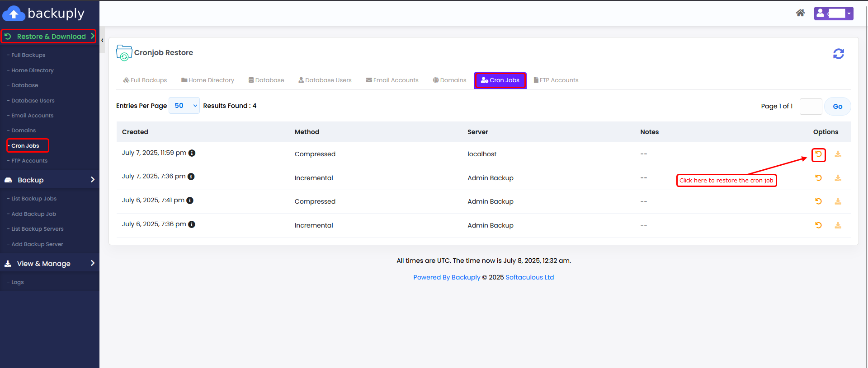Show info for July 6 7:36 pm backup
The width and height of the screenshot is (868, 368).
pyautogui.click(x=192, y=224)
